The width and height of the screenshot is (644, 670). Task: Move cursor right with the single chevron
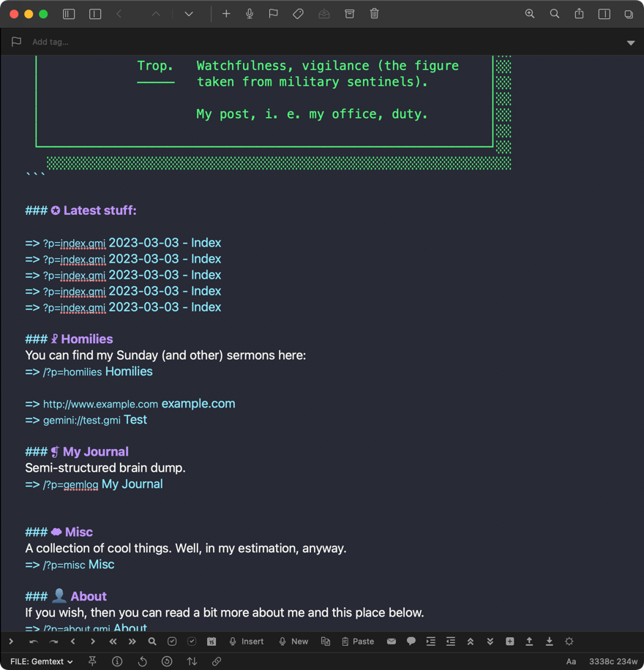tap(93, 641)
